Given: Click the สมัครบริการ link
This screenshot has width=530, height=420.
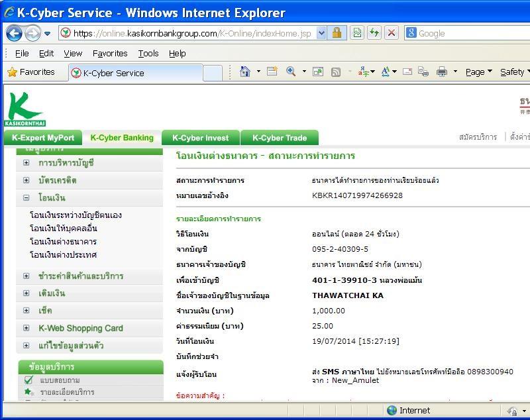Looking at the screenshot, I should click(x=478, y=137).
